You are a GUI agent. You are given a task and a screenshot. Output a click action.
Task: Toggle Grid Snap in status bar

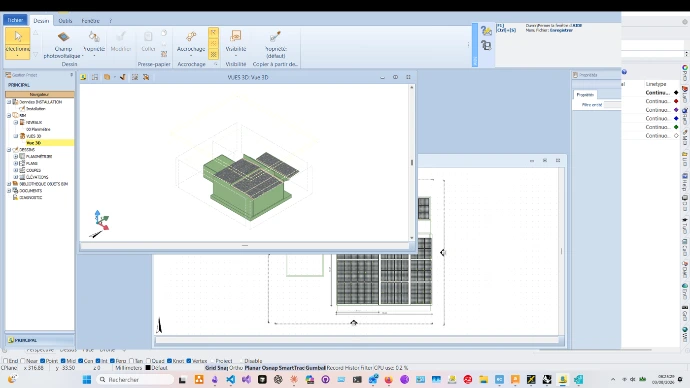[216, 368]
